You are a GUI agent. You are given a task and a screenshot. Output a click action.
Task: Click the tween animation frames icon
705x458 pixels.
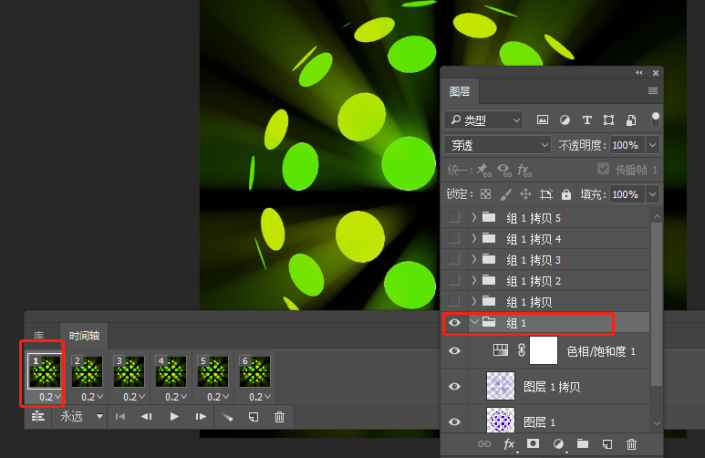(x=227, y=416)
